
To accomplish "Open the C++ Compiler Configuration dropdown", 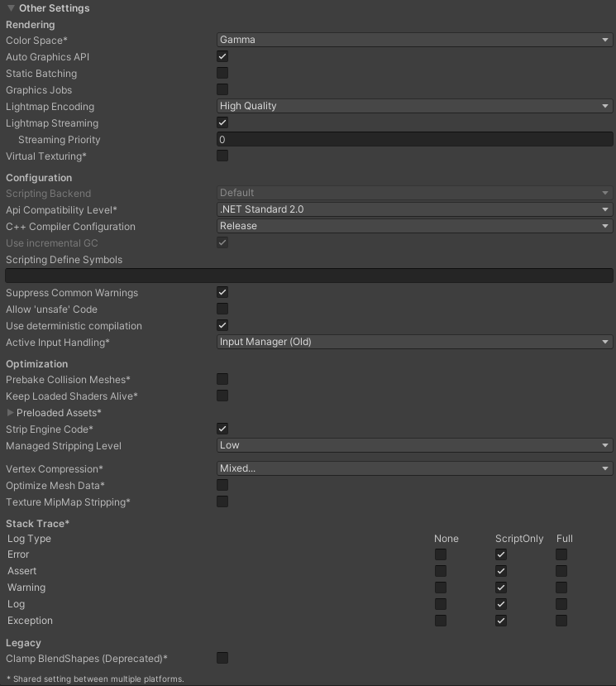I will [x=414, y=226].
